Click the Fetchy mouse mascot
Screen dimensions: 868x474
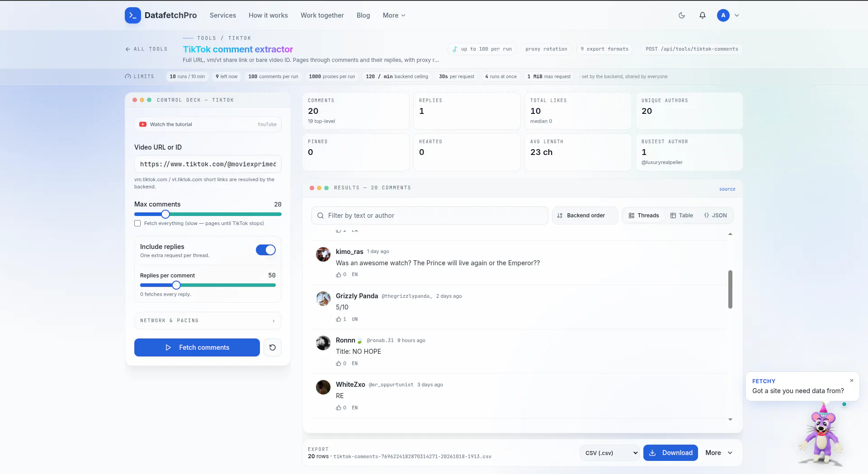point(822,434)
